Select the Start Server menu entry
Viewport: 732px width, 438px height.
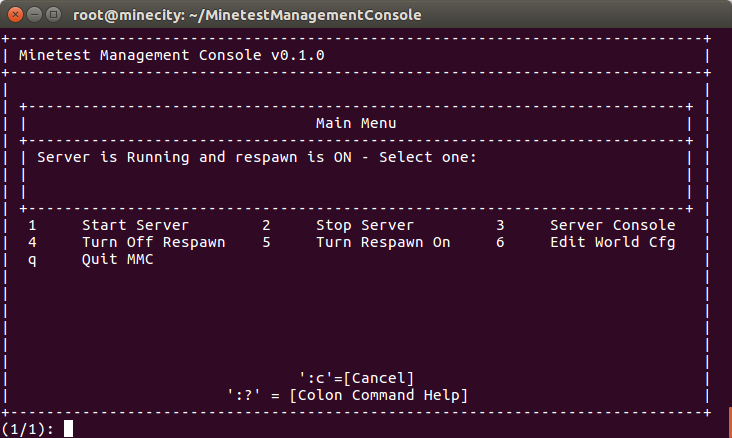[x=135, y=225]
